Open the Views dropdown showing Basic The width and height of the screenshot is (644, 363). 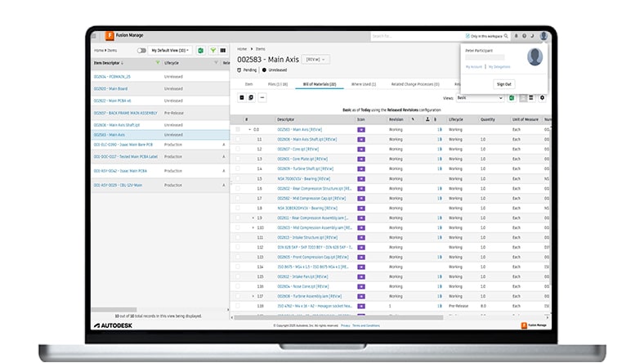point(480,98)
